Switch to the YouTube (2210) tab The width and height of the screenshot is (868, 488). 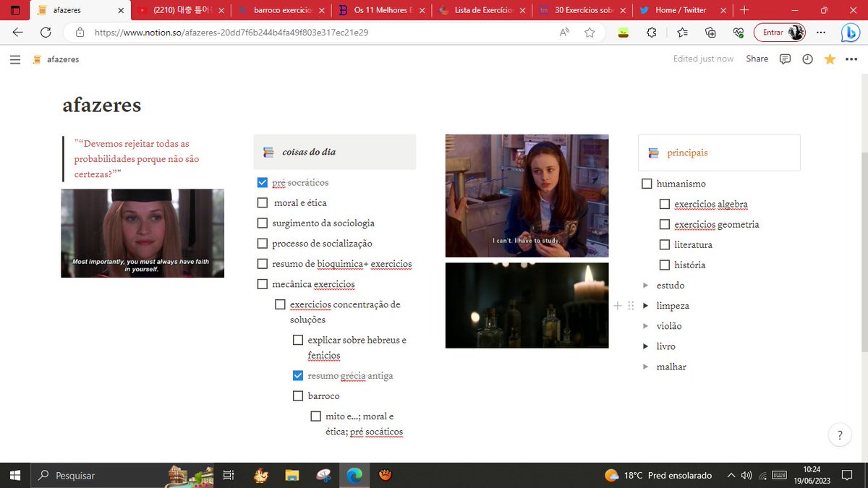coord(181,10)
